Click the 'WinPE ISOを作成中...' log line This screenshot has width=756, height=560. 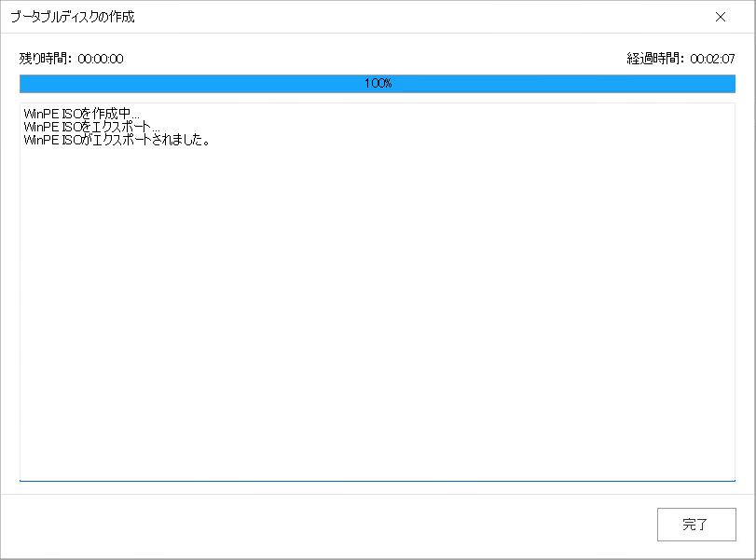pyautogui.click(x=81, y=114)
